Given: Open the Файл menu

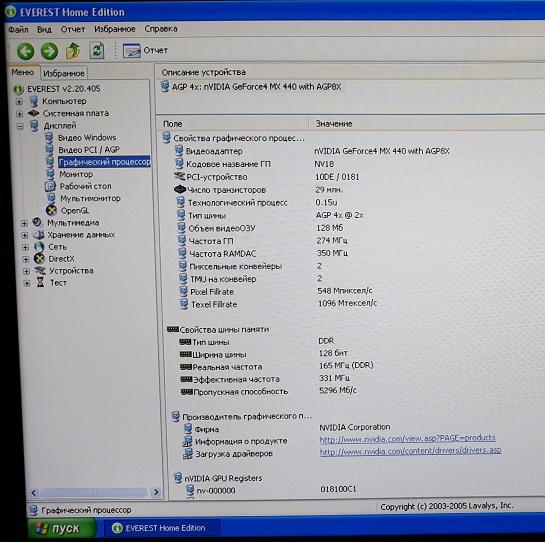Looking at the screenshot, I should [x=18, y=30].
